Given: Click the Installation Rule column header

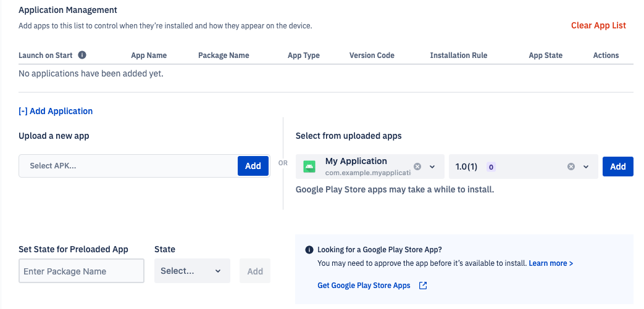Looking at the screenshot, I should click(x=458, y=56).
